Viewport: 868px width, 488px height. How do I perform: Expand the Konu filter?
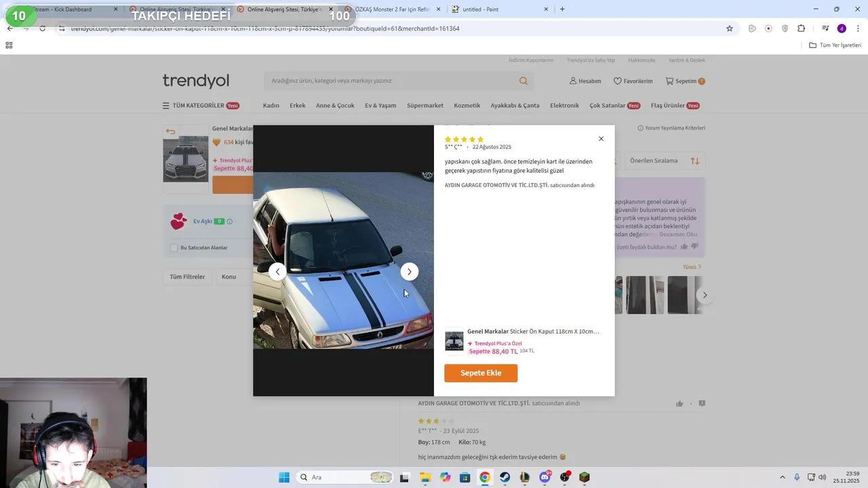(233, 277)
